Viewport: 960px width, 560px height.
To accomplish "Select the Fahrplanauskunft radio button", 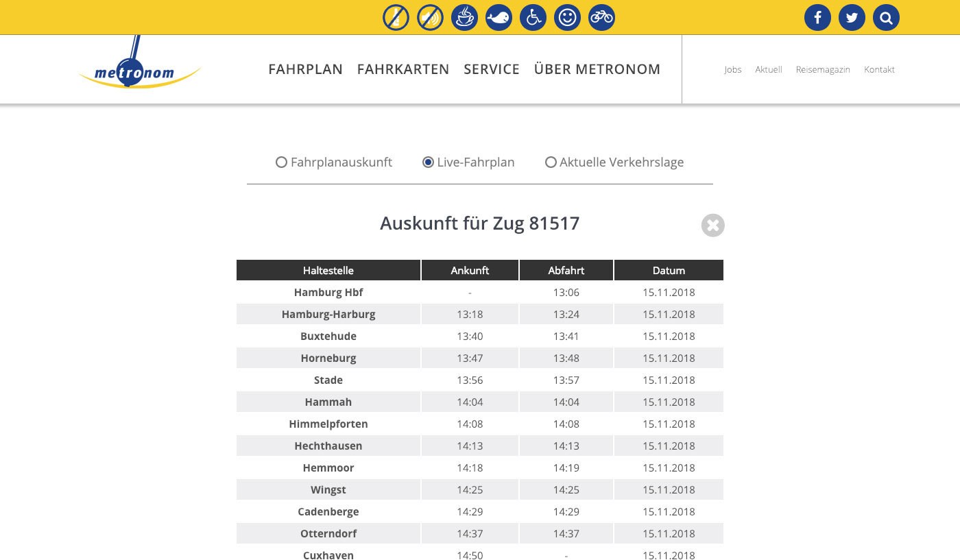I will pos(281,162).
